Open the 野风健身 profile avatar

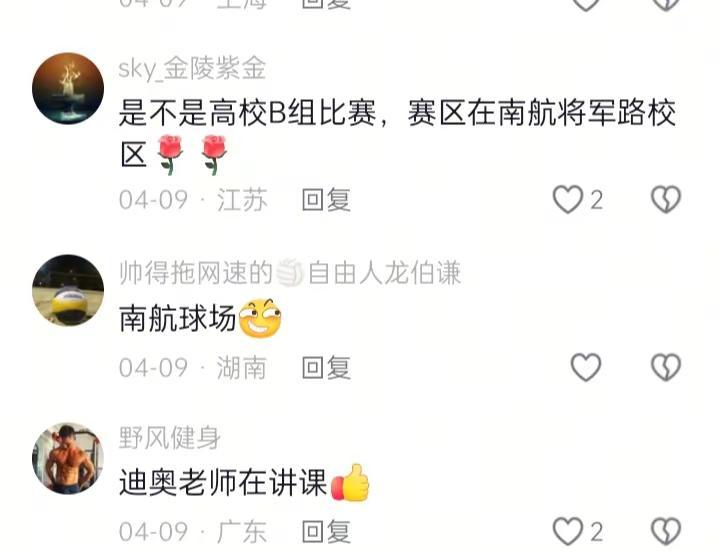point(68,458)
